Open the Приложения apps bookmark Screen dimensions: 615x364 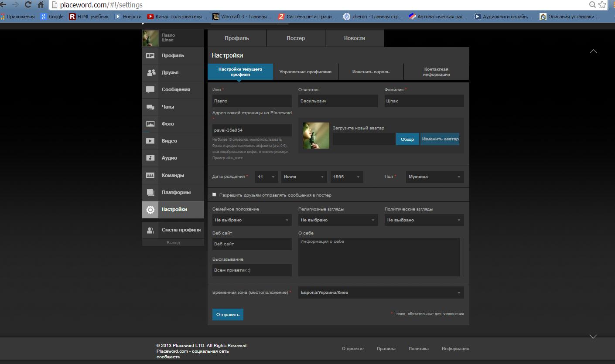click(x=17, y=17)
